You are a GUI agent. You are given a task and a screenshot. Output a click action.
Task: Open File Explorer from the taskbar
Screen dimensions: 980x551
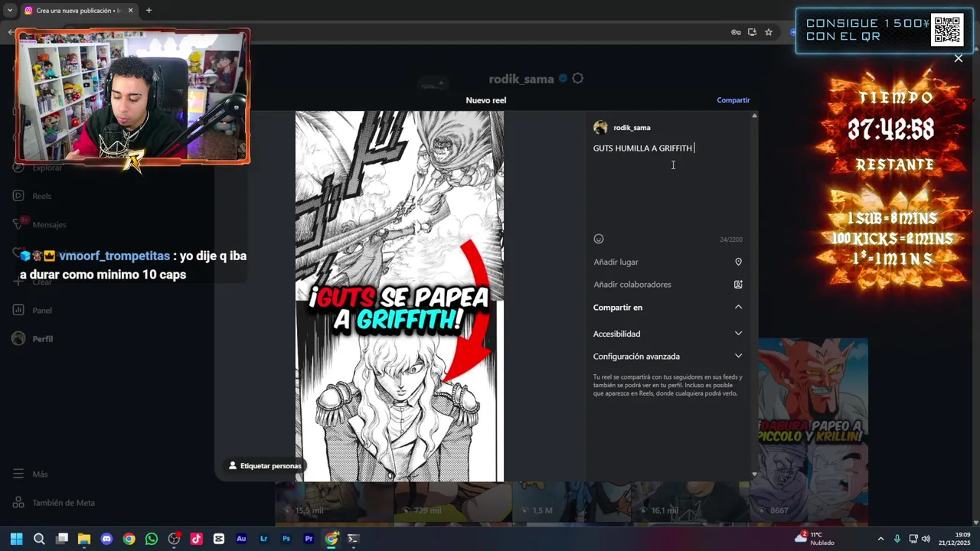point(84,539)
